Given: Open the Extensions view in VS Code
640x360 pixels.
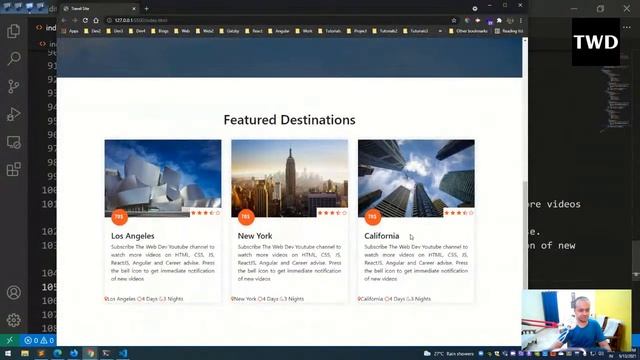Looking at the screenshot, I should (x=13, y=169).
